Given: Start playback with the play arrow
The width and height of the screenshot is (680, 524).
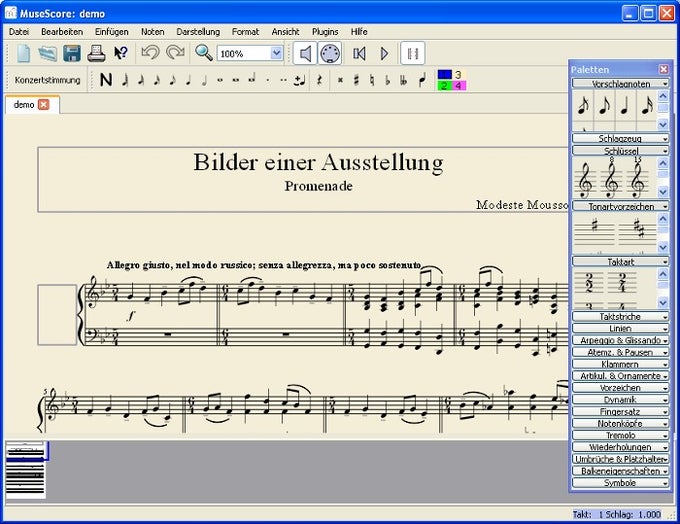Looking at the screenshot, I should coord(384,53).
